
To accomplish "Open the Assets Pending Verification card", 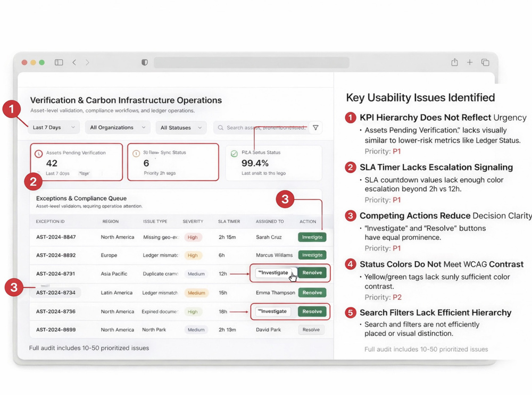I will 76,162.
